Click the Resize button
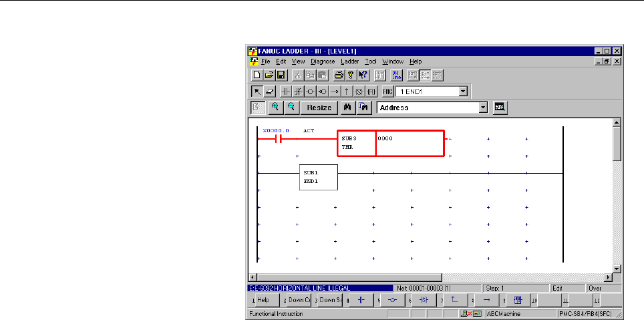 (319, 108)
